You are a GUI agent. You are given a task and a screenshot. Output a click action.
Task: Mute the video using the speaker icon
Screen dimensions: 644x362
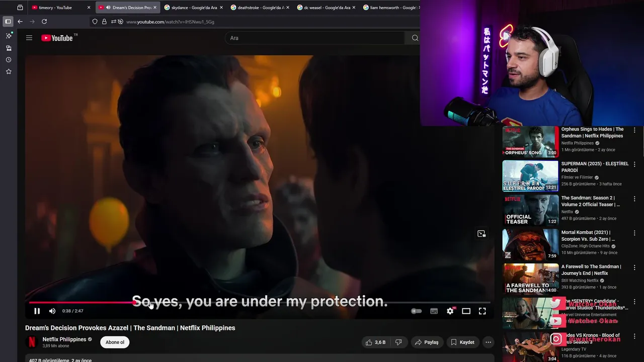[52, 311]
